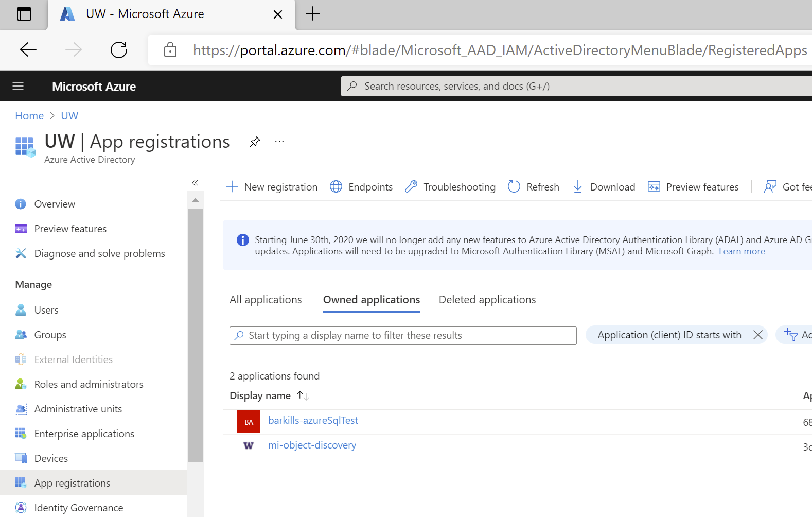The height and width of the screenshot is (517, 812).
Task: Open the Application (client) ID starts with filter
Action: click(669, 335)
